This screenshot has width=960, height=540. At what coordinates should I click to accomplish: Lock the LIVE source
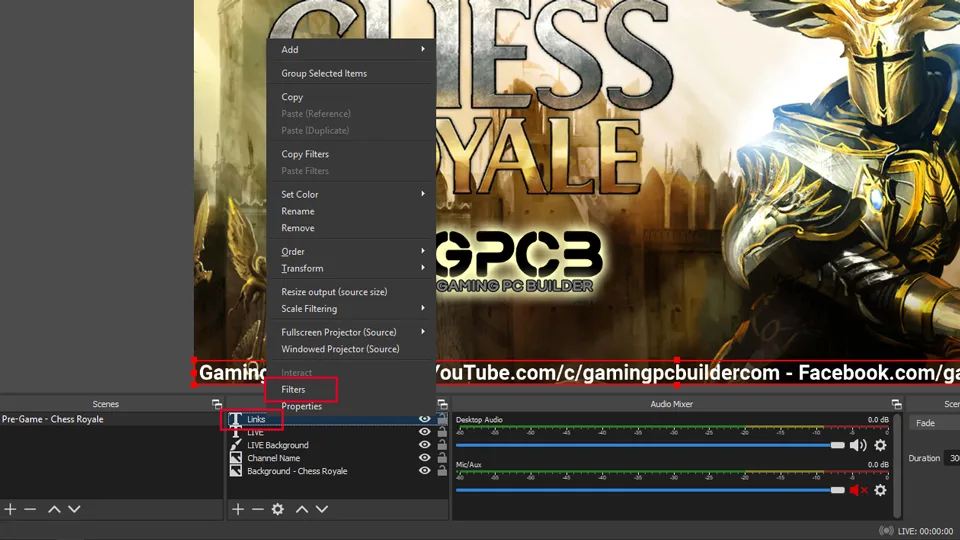pos(442,432)
